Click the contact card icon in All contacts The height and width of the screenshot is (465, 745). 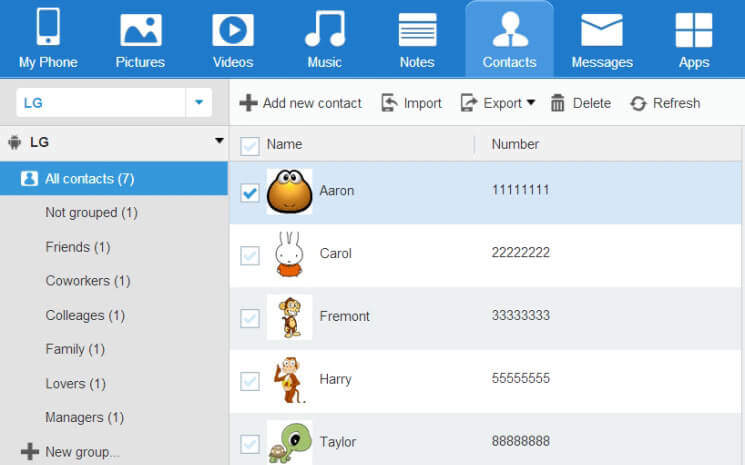click(29, 179)
